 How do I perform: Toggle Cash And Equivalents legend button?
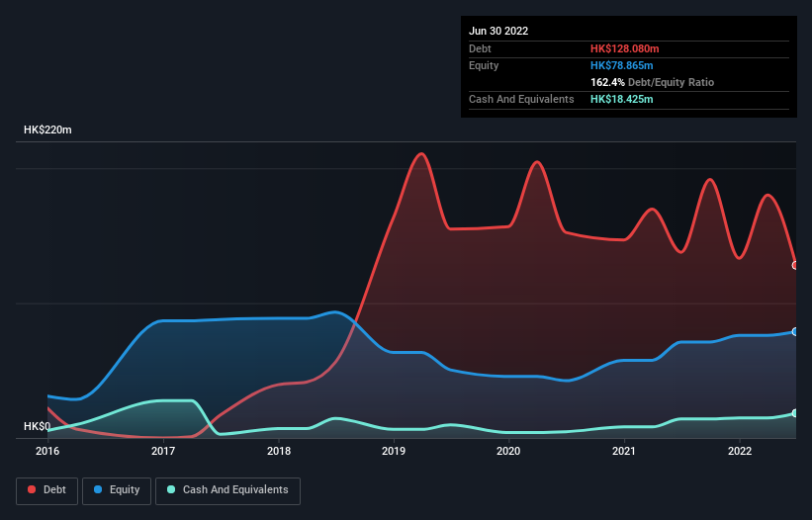[x=227, y=490]
